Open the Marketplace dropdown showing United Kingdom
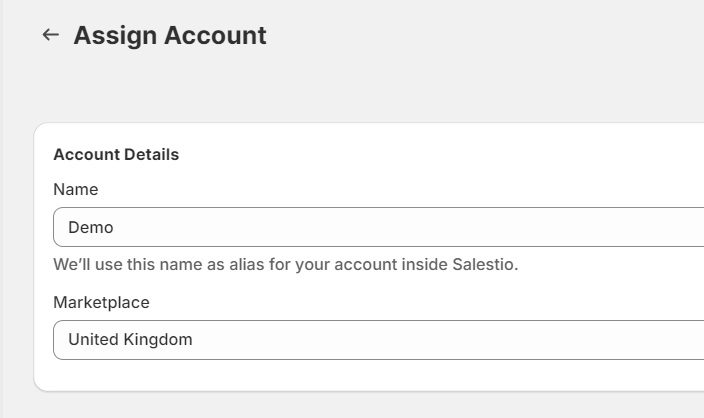The height and width of the screenshot is (418, 704). [378, 340]
